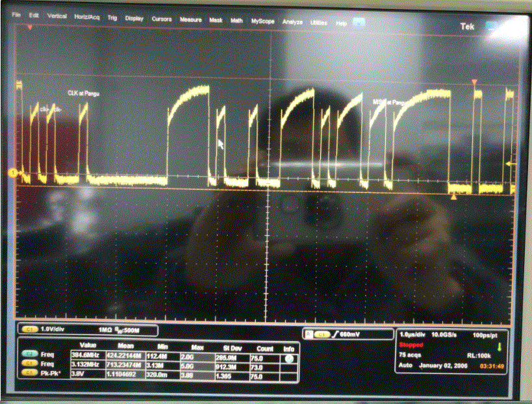The image size is (532, 404).
Task: Select the first Freq measurement label
Action: tap(47, 355)
